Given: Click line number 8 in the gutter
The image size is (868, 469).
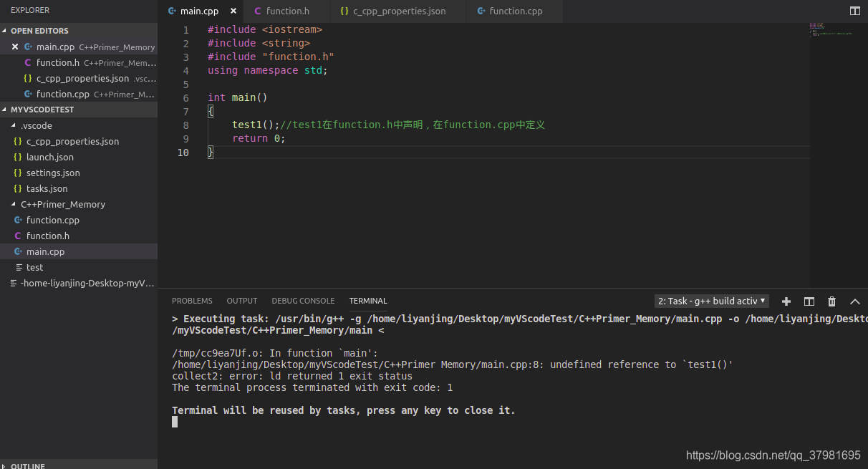Looking at the screenshot, I should click(x=185, y=125).
